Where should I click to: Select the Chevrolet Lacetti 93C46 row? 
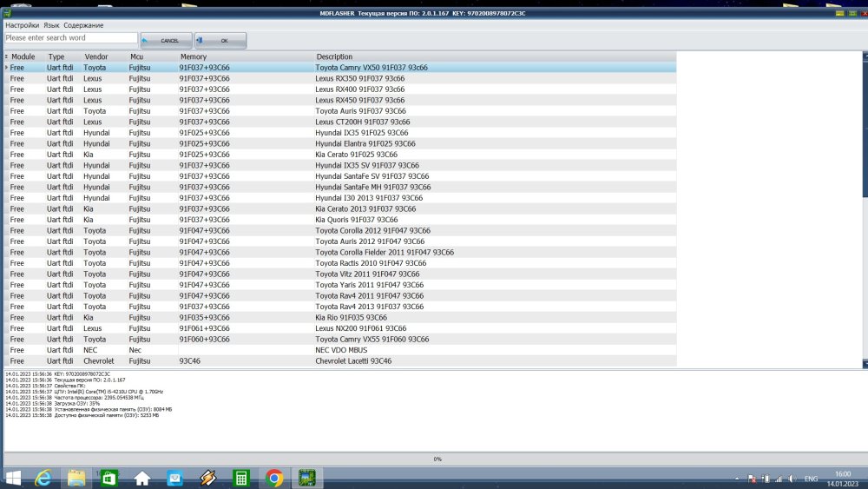(x=353, y=360)
